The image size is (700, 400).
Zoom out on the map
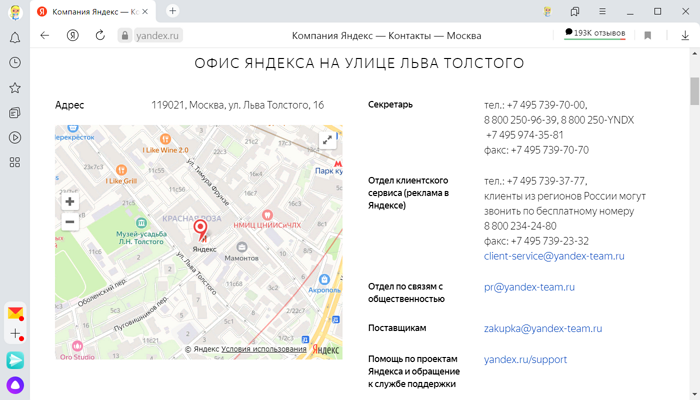pos(70,222)
